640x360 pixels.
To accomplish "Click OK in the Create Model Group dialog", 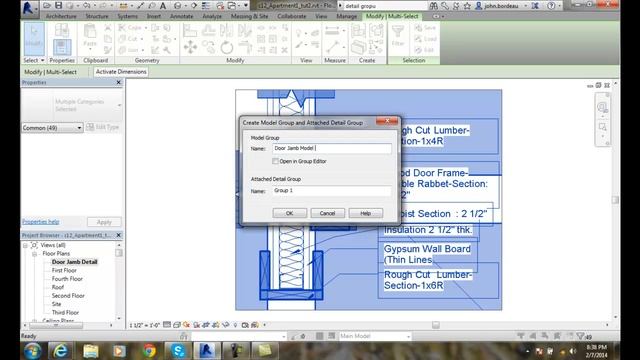I will pos(289,213).
